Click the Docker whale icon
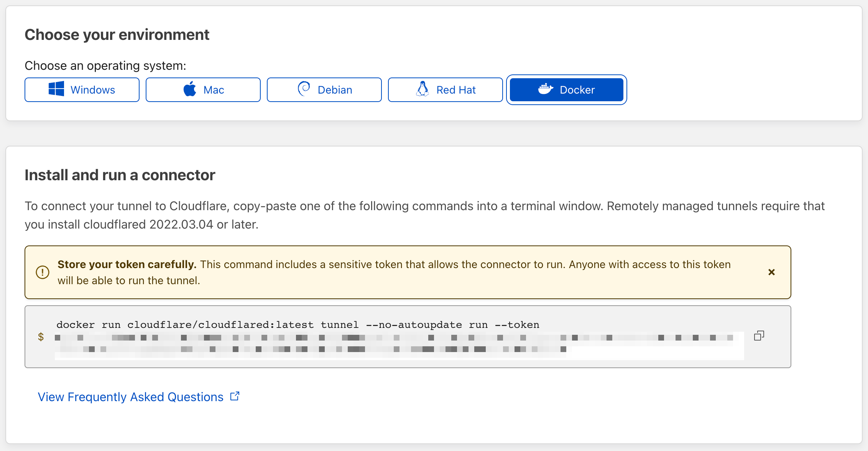This screenshot has width=868, height=451. 546,89
